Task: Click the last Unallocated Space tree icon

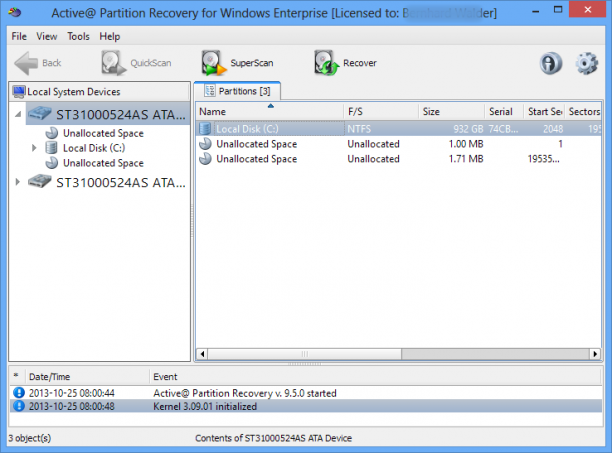Action: pyautogui.click(x=52, y=163)
